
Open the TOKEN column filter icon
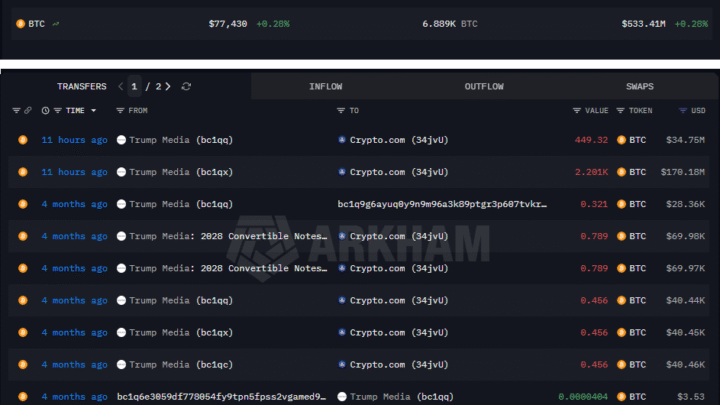click(620, 111)
